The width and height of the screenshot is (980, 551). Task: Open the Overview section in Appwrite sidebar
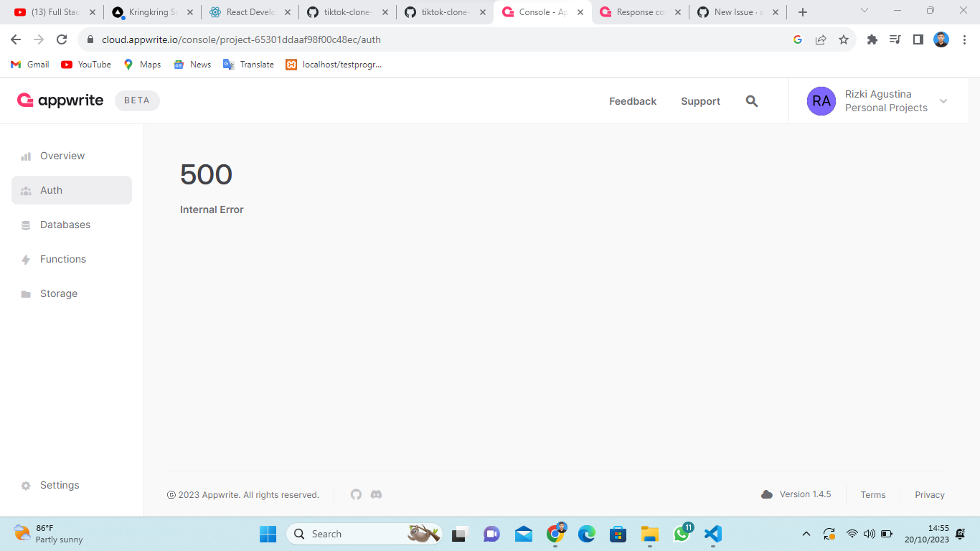pos(62,156)
